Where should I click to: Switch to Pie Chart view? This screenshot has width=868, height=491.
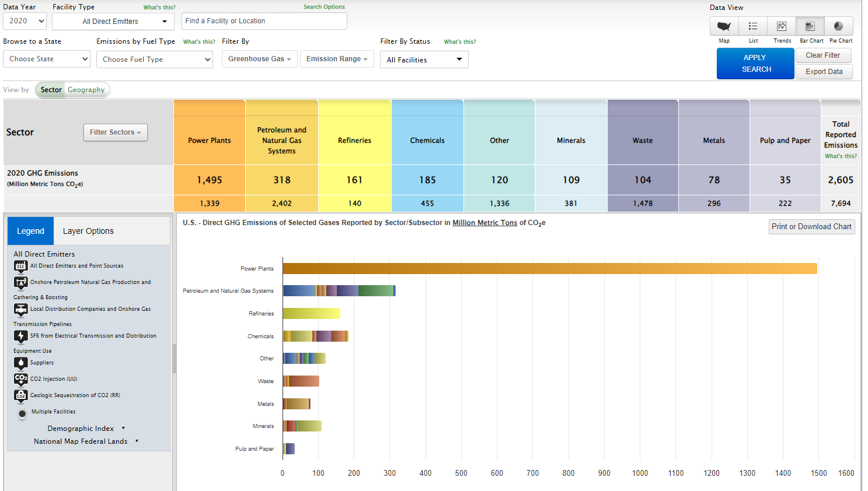pos(839,26)
